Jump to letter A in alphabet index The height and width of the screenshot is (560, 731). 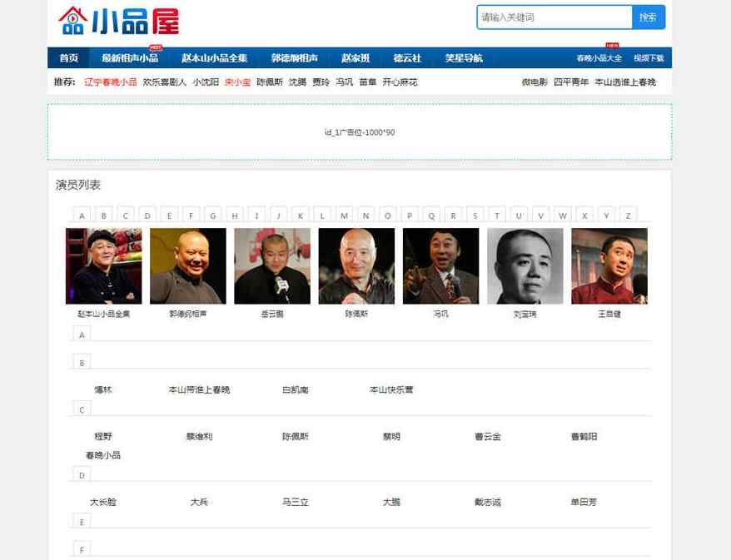(x=82, y=216)
